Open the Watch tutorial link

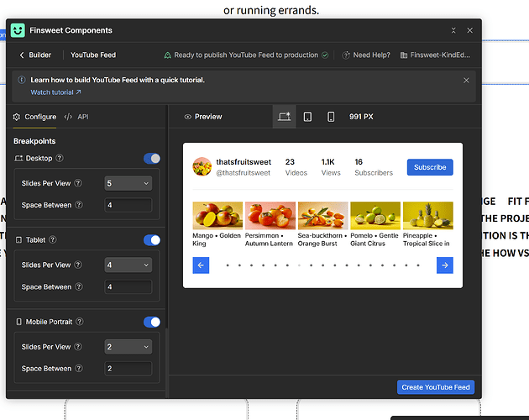tap(55, 92)
